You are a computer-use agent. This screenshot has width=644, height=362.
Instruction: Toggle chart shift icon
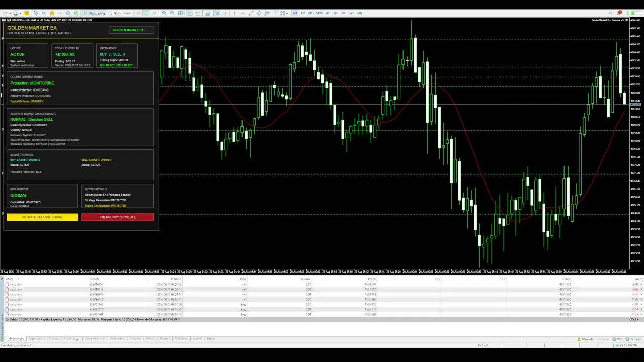point(198,13)
